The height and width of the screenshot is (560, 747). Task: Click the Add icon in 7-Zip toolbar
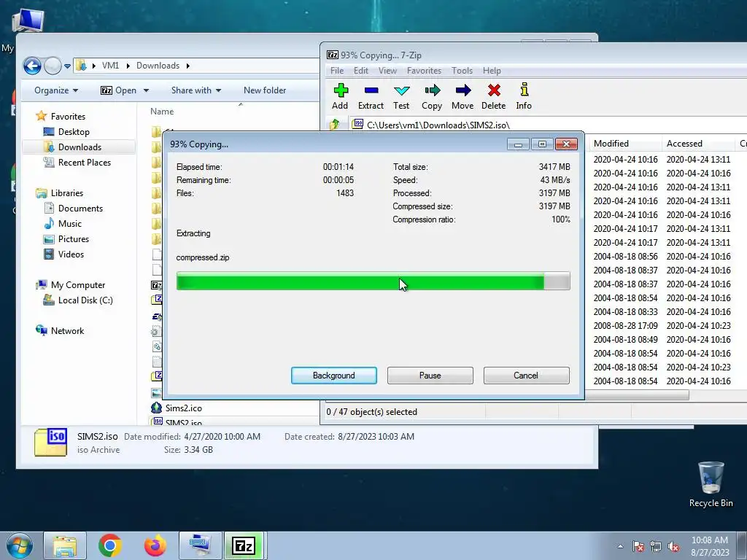coord(341,90)
